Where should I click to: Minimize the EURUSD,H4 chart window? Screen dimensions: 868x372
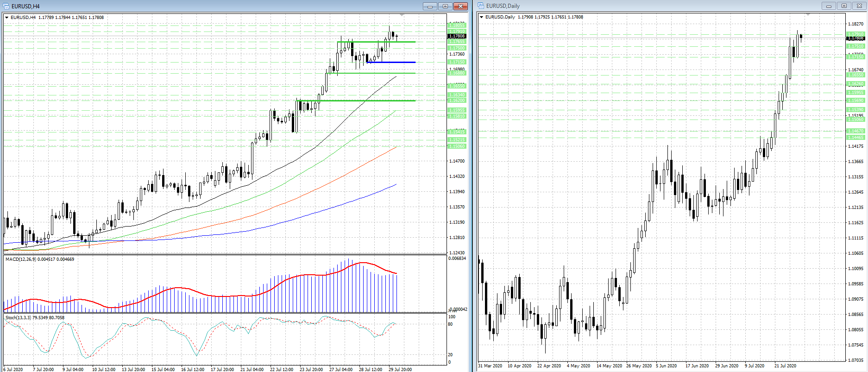pos(430,6)
